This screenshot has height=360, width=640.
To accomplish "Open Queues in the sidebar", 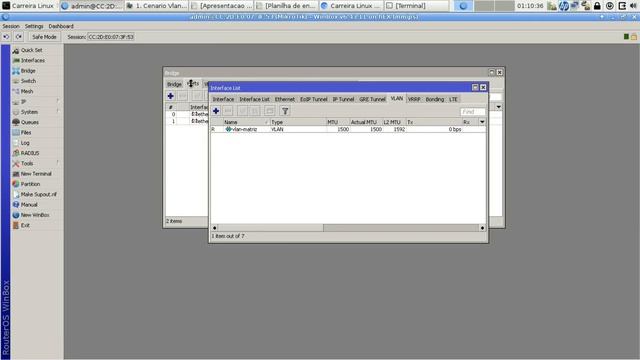I will (x=29, y=122).
